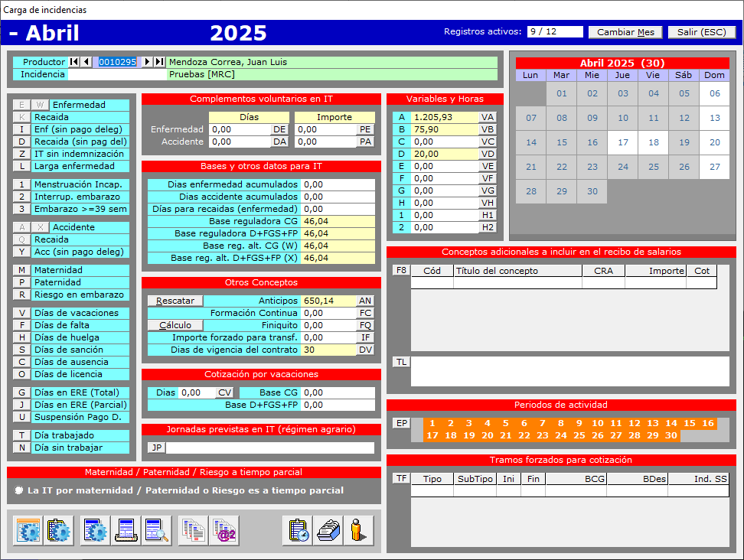Open the F8 concept lookup
Screen dimensions: 744x560
(x=401, y=270)
